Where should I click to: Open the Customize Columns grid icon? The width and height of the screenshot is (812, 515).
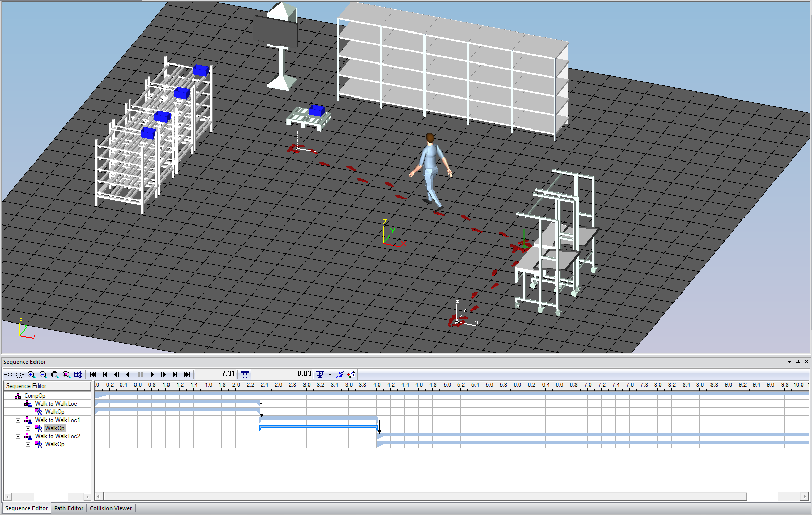[78, 375]
